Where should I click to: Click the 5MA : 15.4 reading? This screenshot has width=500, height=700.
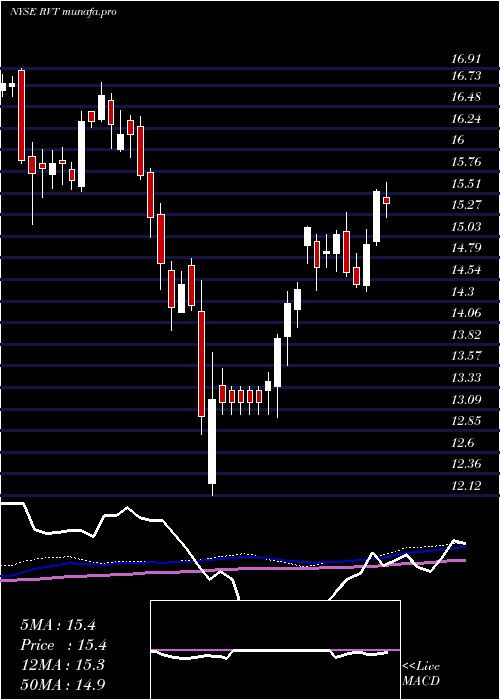tap(58, 625)
